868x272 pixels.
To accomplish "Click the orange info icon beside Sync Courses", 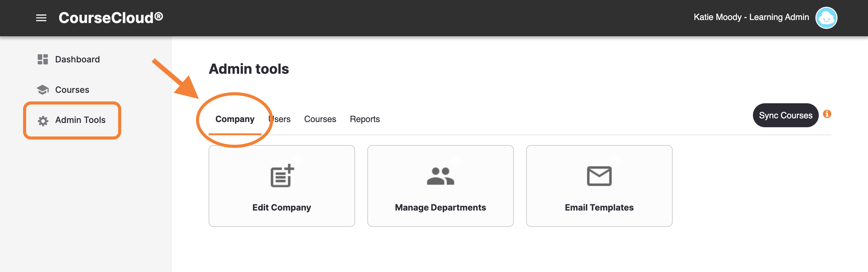I will coord(827,114).
